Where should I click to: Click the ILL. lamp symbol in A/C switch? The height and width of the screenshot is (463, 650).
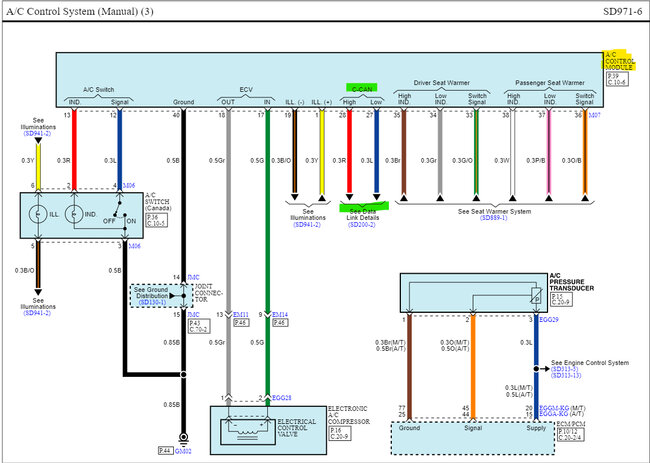[x=38, y=214]
